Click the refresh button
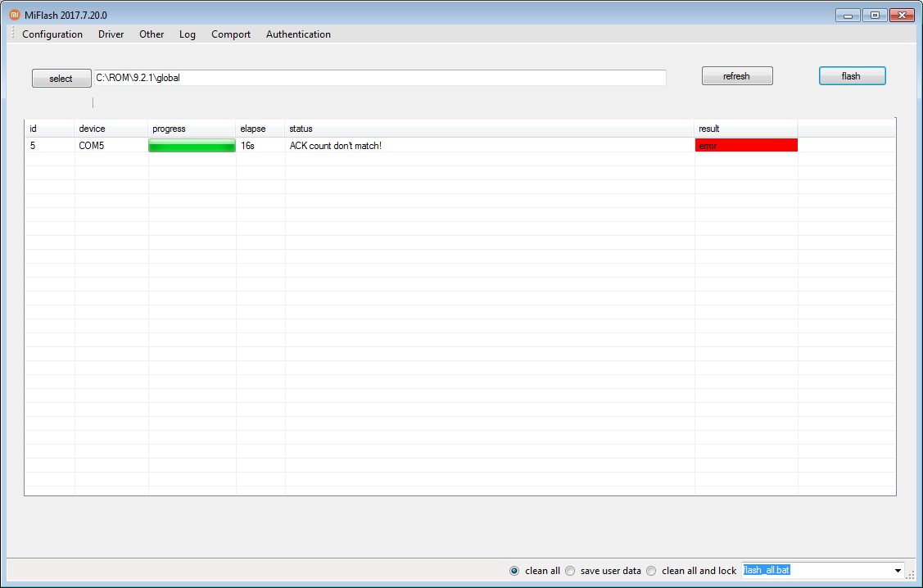The width and height of the screenshot is (923, 588). pyautogui.click(x=737, y=76)
